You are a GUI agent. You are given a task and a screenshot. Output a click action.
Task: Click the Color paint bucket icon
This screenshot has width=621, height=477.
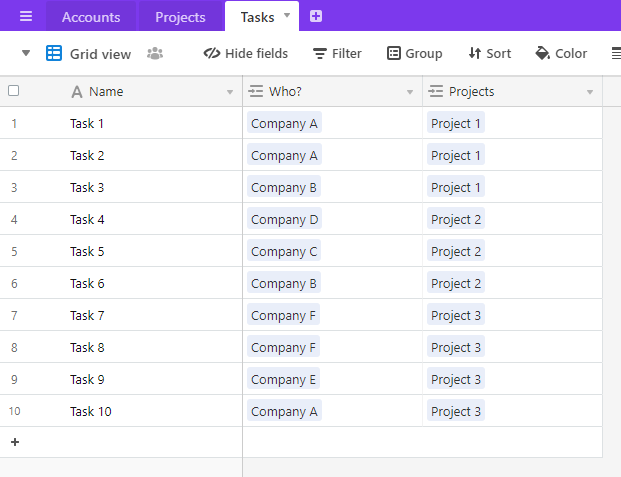click(x=543, y=53)
